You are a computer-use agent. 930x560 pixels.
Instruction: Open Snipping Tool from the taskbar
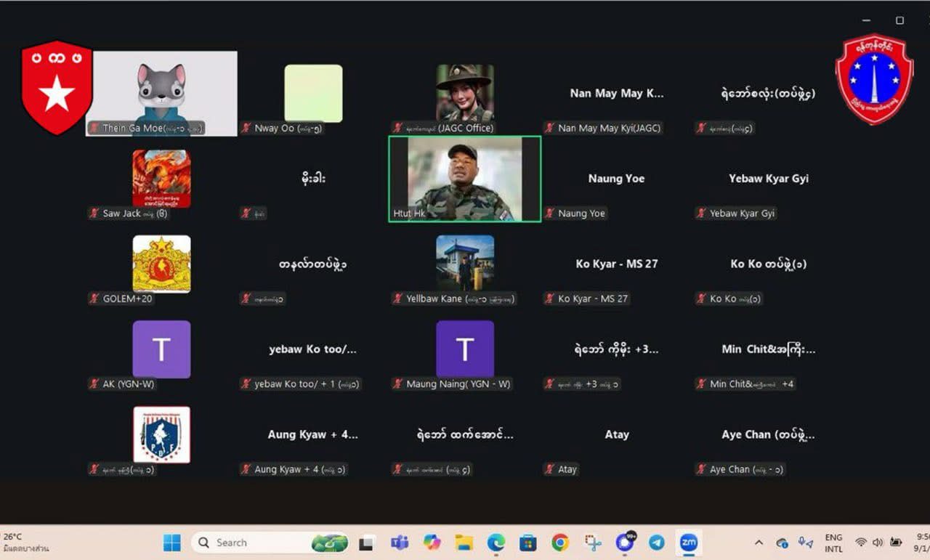(x=593, y=543)
